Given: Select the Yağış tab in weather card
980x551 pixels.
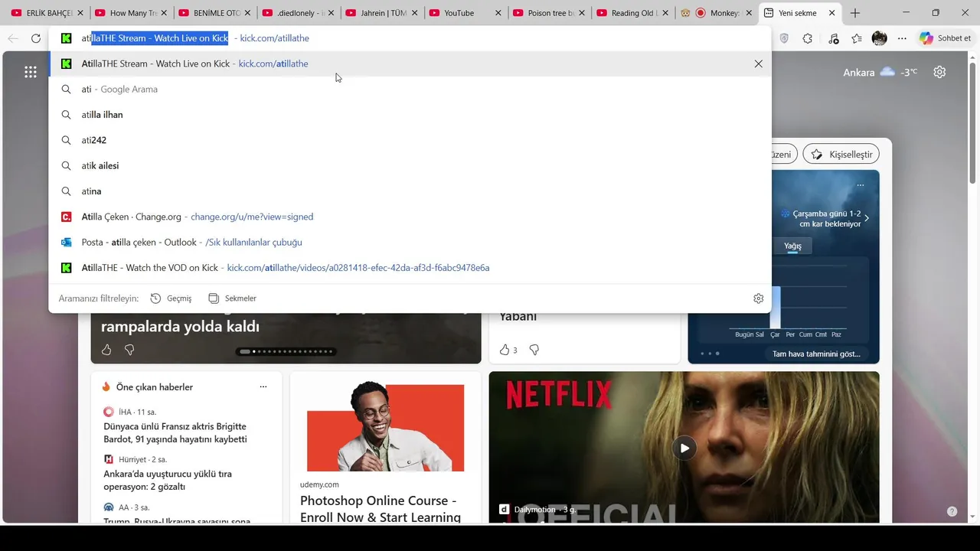Looking at the screenshot, I should coord(792,246).
